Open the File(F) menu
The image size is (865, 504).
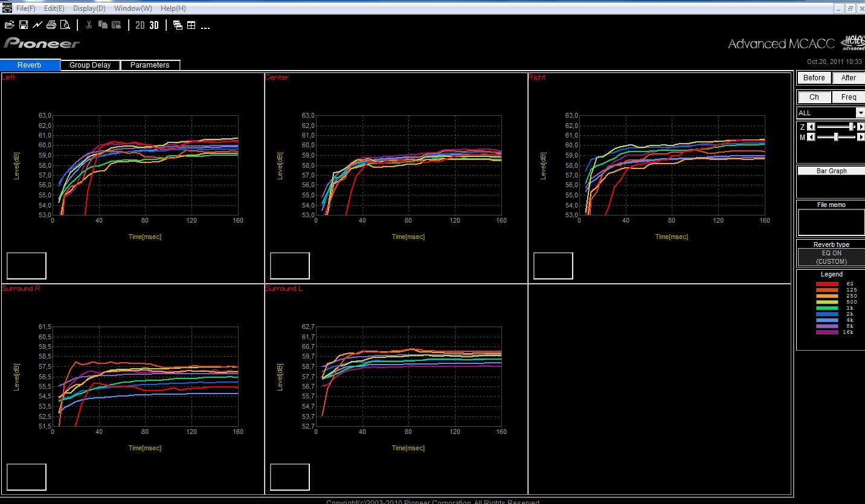[26, 8]
